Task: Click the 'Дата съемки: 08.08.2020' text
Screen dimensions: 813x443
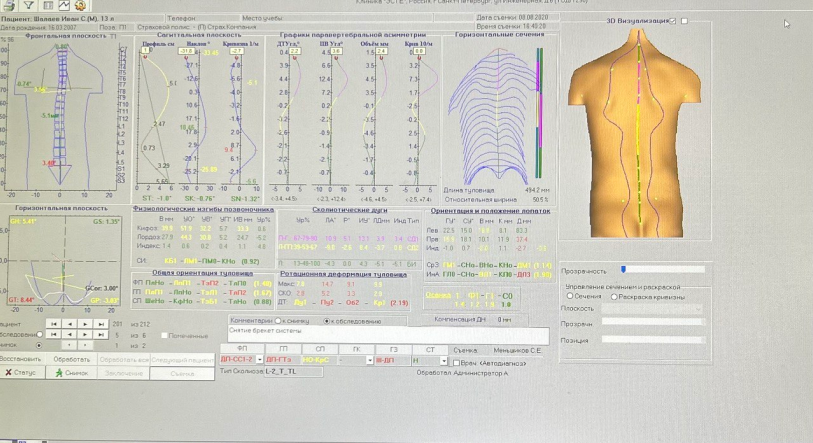Action: pos(511,17)
